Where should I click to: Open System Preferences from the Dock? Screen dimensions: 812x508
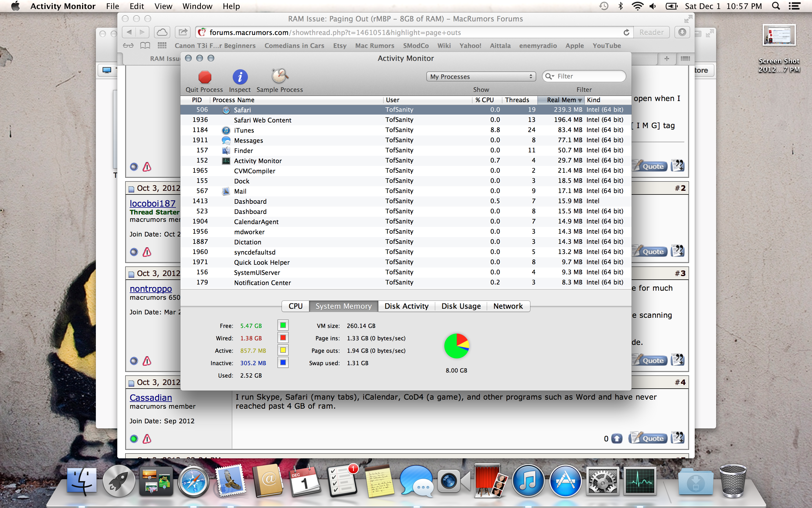603,481
